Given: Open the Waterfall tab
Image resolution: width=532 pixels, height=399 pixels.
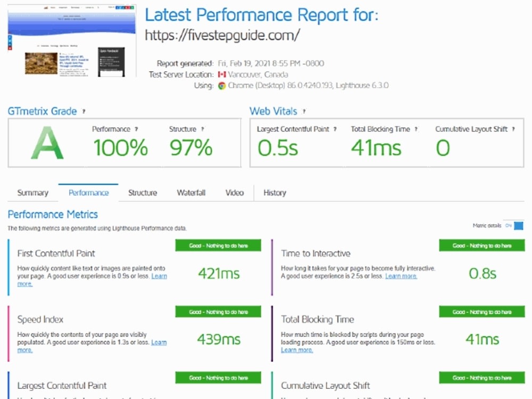Looking at the screenshot, I should (x=191, y=193).
